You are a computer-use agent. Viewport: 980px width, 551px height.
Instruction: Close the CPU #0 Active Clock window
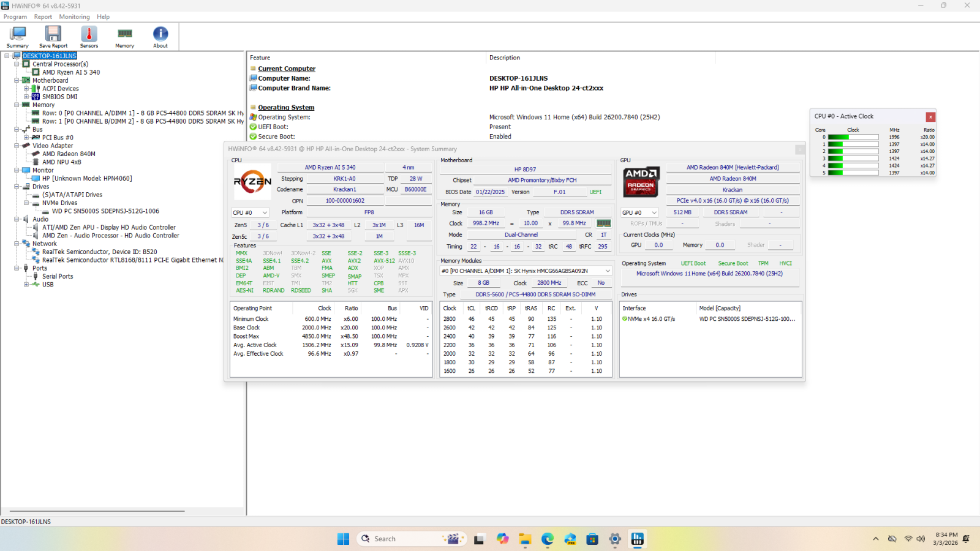[930, 117]
